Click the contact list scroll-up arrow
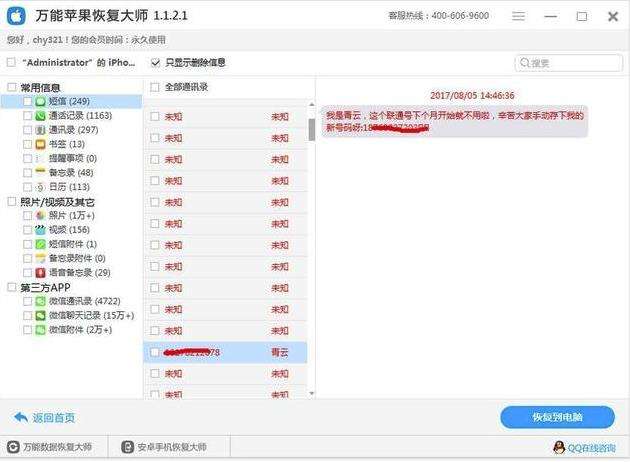Viewport: 630px width, 462px height. click(x=312, y=104)
